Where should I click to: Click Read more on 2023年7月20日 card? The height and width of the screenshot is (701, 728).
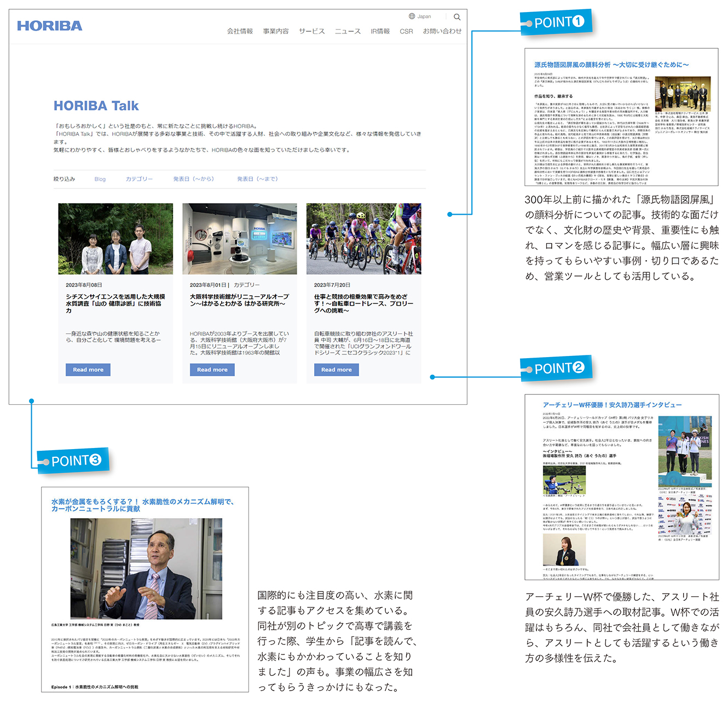pos(337,370)
